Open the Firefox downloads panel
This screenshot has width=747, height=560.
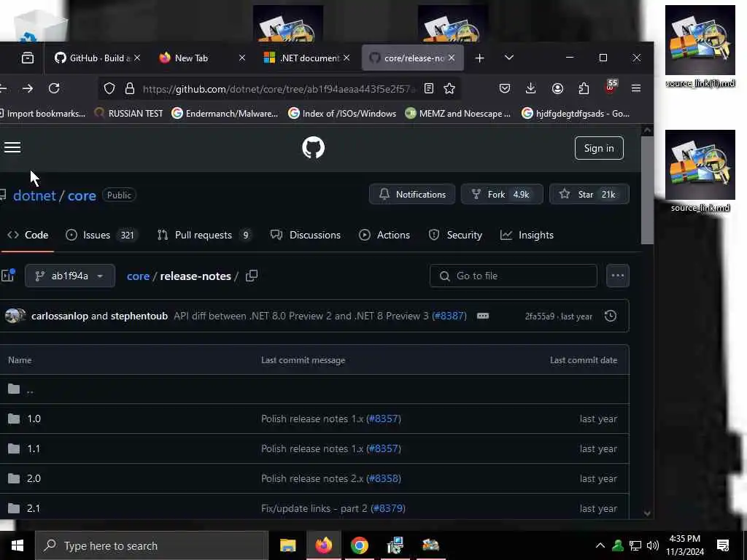click(x=531, y=88)
